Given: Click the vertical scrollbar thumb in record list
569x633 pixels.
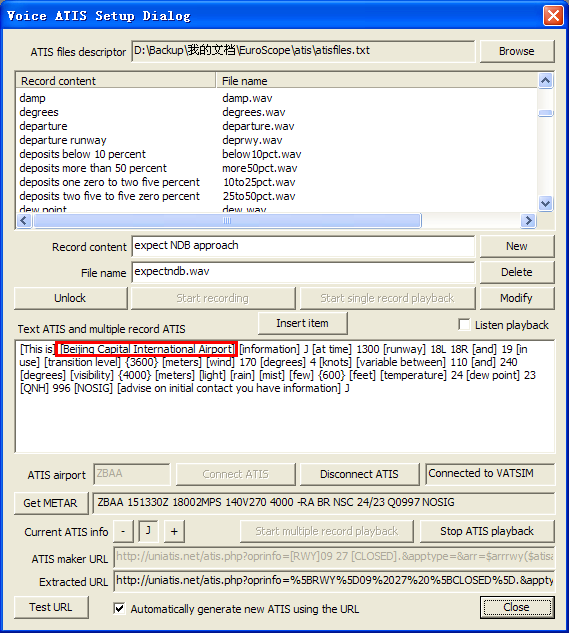Looking at the screenshot, I should [x=545, y=113].
